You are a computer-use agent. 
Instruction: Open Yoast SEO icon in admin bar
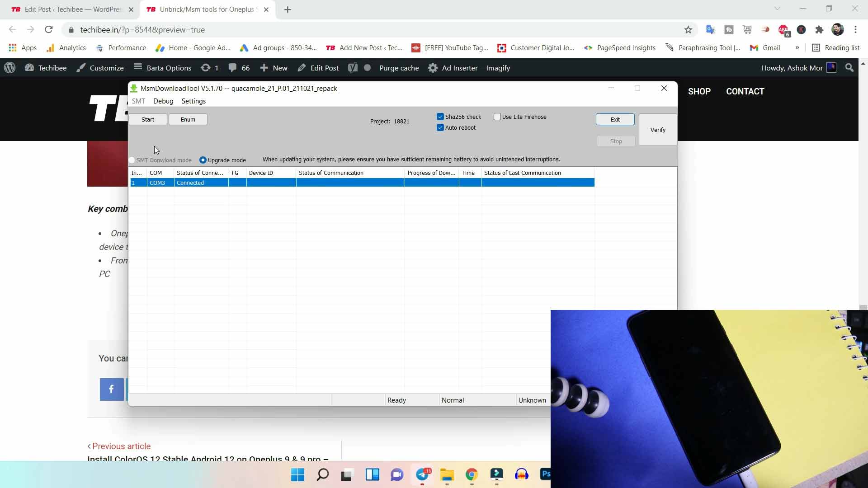[x=353, y=68]
